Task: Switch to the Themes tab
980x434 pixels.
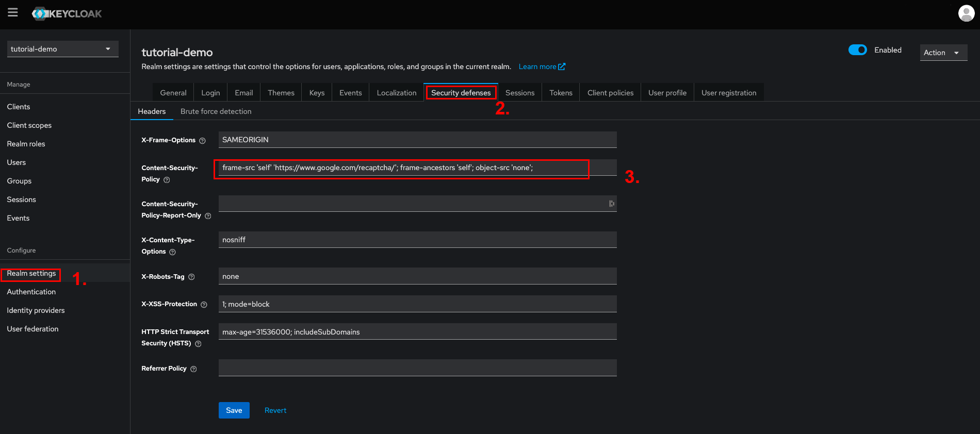Action: click(281, 93)
